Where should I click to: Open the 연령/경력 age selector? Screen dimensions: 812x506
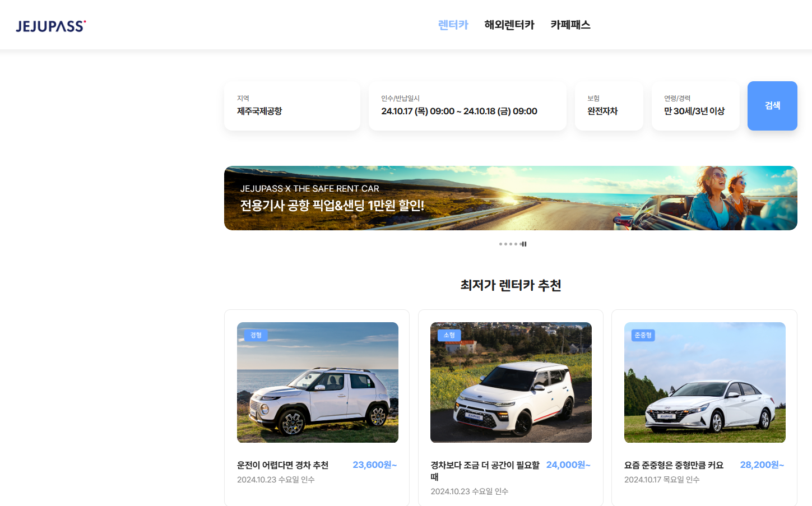click(x=695, y=106)
